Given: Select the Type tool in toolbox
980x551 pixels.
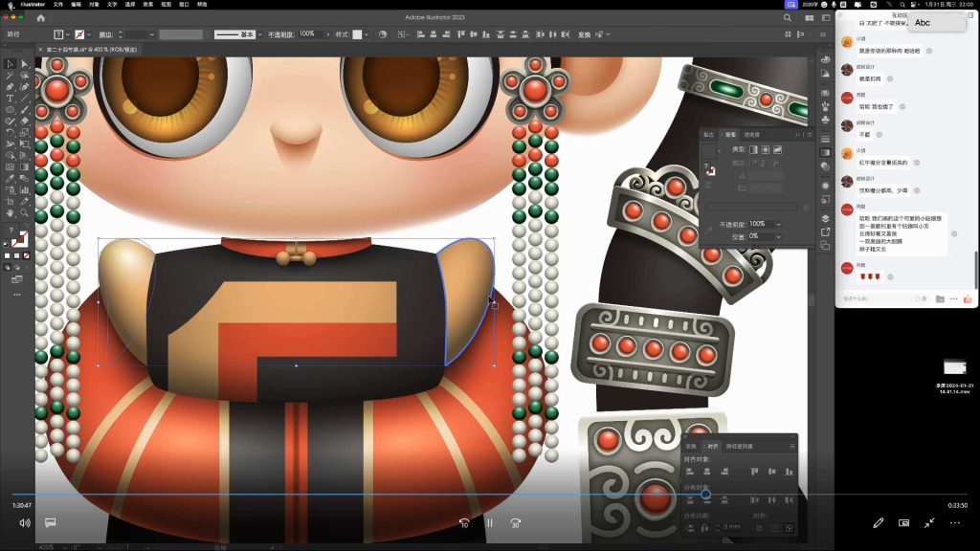Looking at the screenshot, I should pyautogui.click(x=11, y=99).
